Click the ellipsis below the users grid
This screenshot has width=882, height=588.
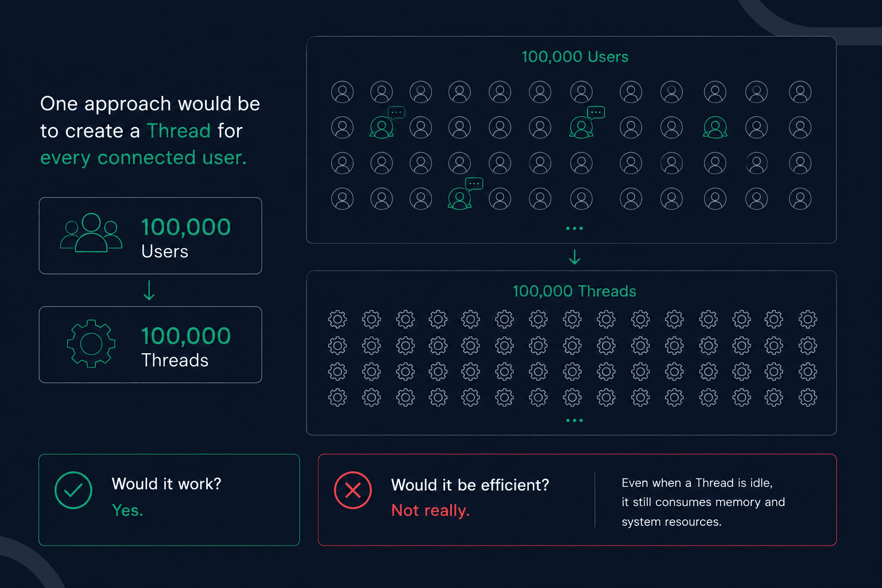click(574, 229)
